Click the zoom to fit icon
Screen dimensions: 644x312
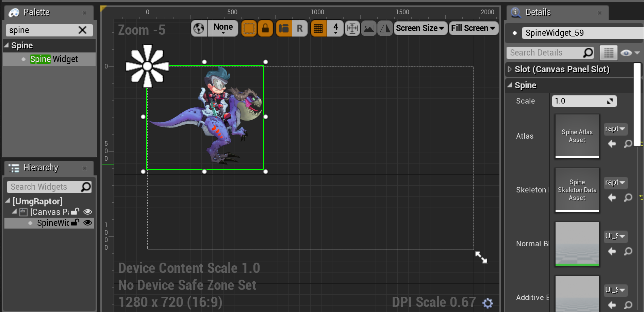tap(352, 28)
